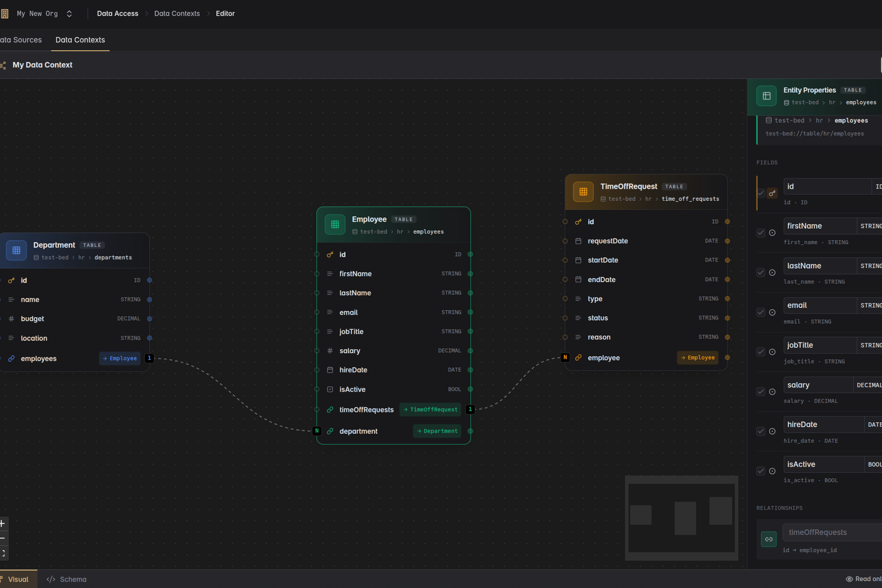Click the Employee relation badge in Department
Screen dimensions: 882x588
pos(119,358)
